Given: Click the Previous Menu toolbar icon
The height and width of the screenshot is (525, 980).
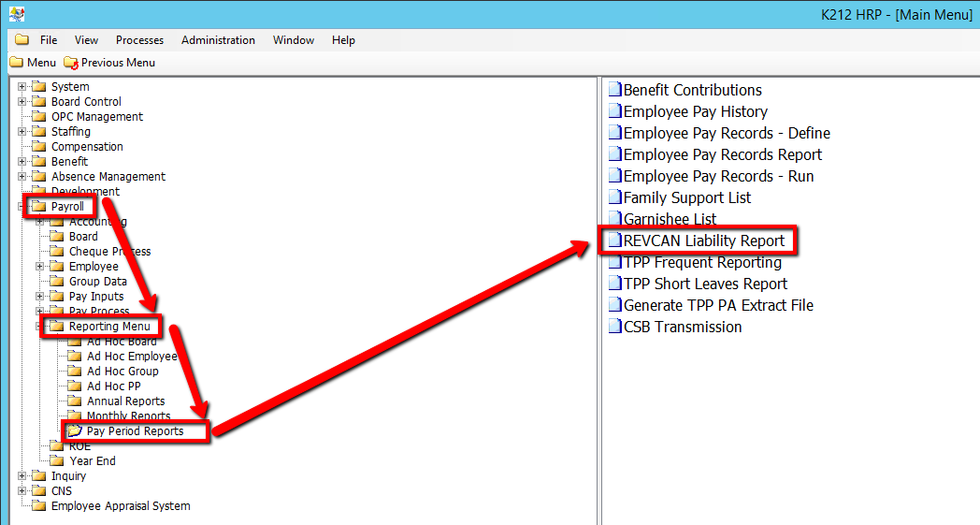Looking at the screenshot, I should [x=71, y=63].
